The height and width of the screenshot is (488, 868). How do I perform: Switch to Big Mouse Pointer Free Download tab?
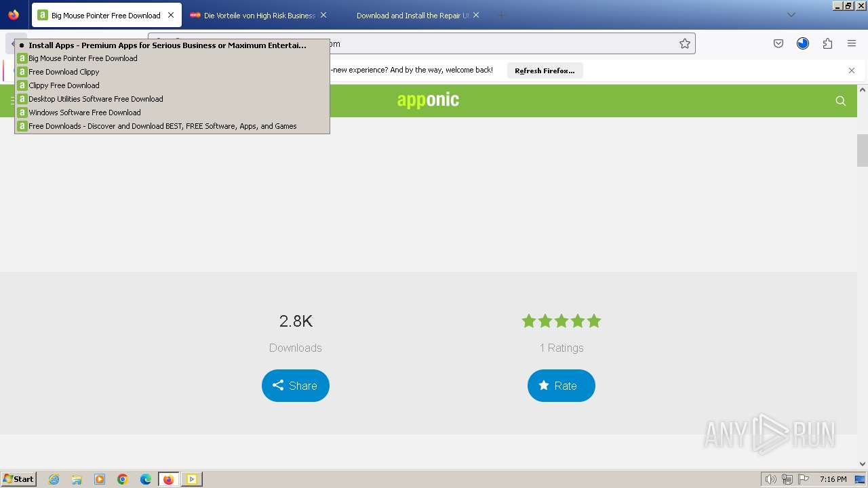coord(106,15)
